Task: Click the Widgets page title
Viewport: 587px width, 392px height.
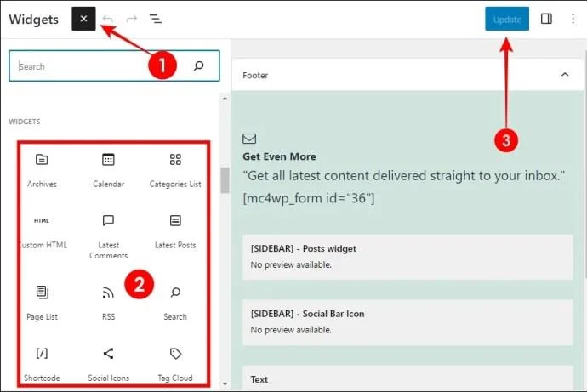Action: pos(34,19)
